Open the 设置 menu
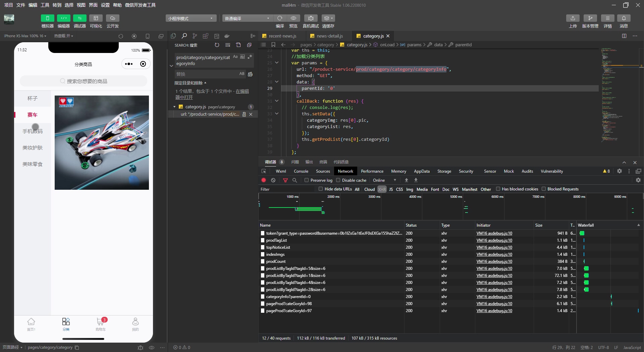Viewport: 644px width, 352px height. (105, 5)
